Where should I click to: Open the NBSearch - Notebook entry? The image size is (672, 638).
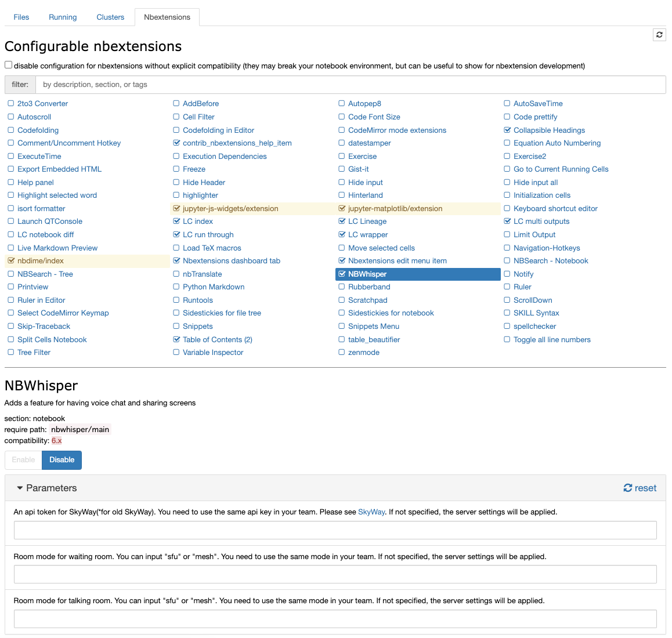click(x=551, y=261)
